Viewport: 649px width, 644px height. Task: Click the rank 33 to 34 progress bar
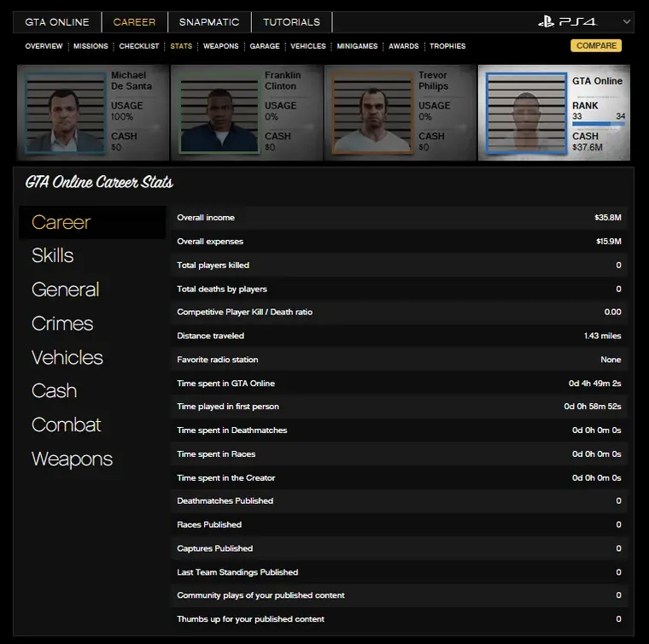click(x=599, y=123)
